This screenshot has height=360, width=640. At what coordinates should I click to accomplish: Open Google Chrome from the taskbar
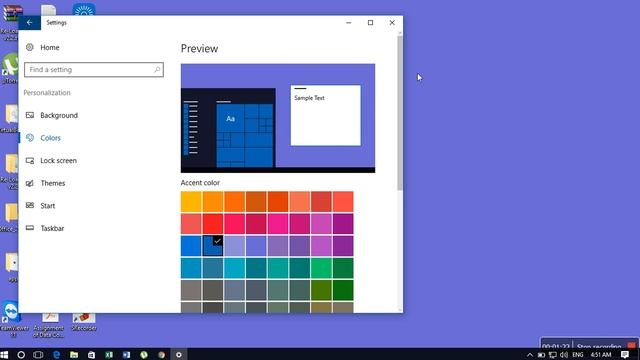pos(162,355)
